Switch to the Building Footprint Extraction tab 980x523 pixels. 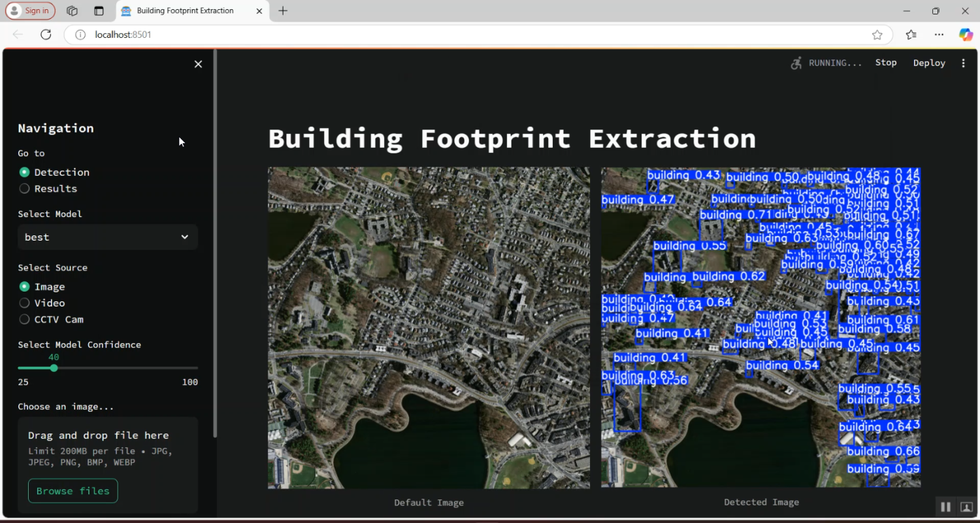point(185,10)
